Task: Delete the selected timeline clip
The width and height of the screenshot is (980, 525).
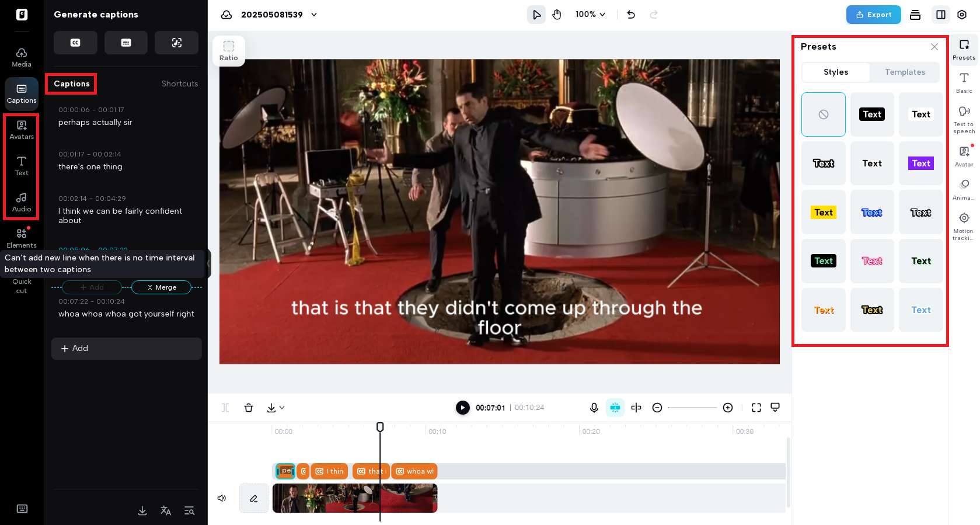Action: point(249,408)
